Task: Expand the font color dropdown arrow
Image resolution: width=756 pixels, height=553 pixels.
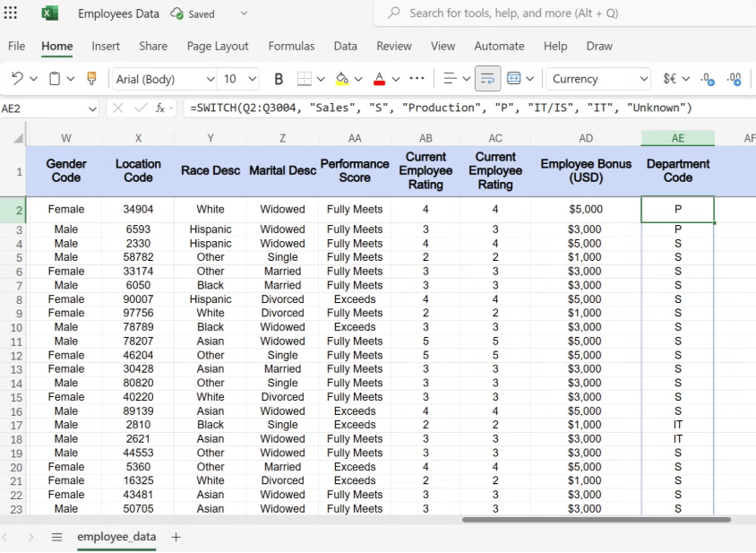Action: [x=396, y=79]
